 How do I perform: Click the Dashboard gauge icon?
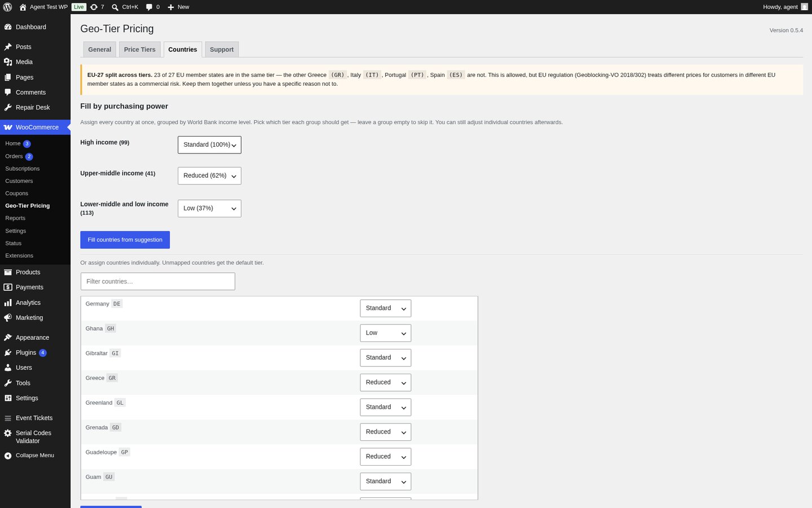coord(8,27)
